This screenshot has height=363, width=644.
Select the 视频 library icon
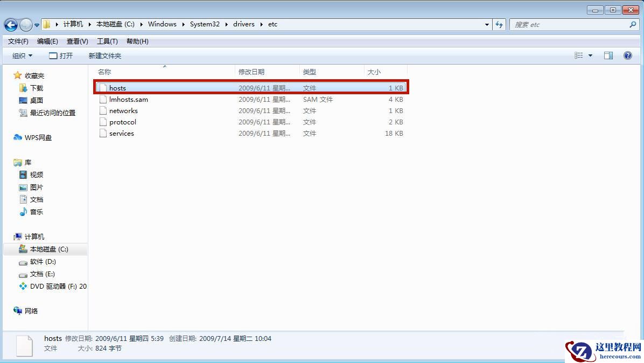click(23, 174)
